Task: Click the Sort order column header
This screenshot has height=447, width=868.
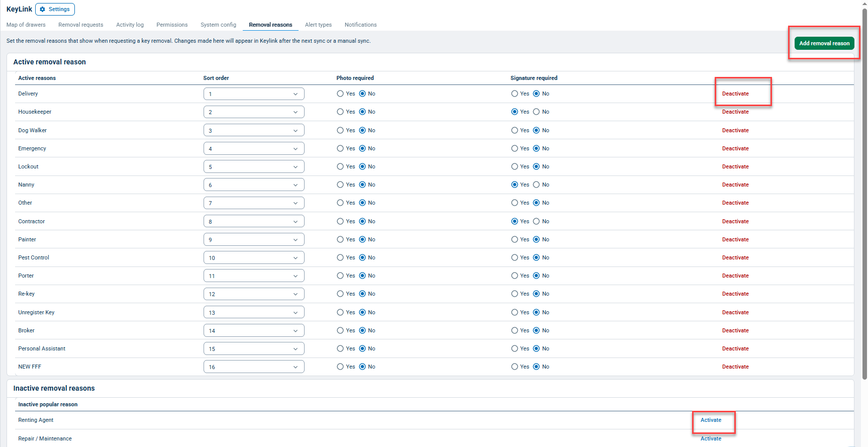Action: [216, 78]
